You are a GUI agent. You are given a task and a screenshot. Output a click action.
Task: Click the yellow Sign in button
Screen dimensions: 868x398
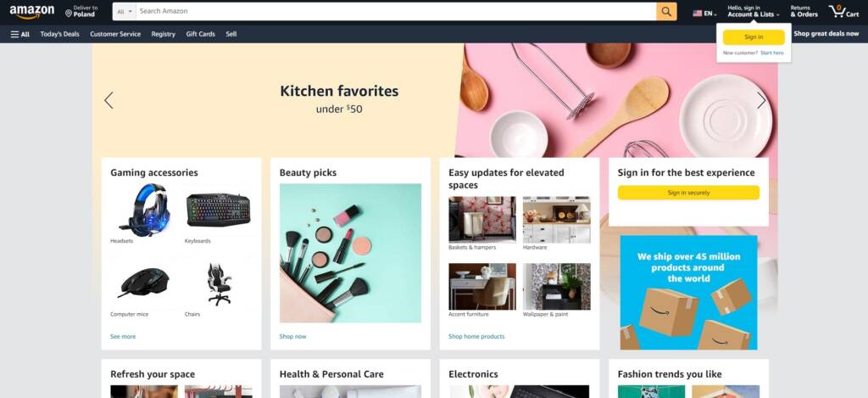[x=754, y=37]
